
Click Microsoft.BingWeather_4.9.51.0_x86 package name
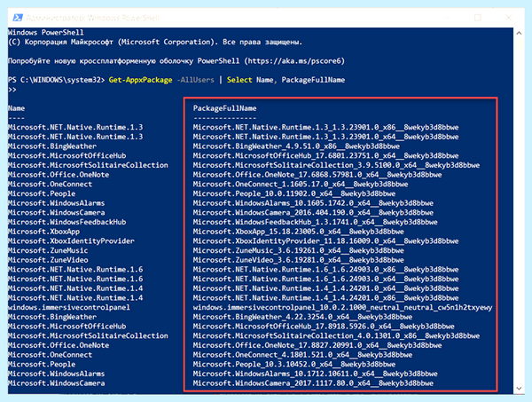coord(296,146)
